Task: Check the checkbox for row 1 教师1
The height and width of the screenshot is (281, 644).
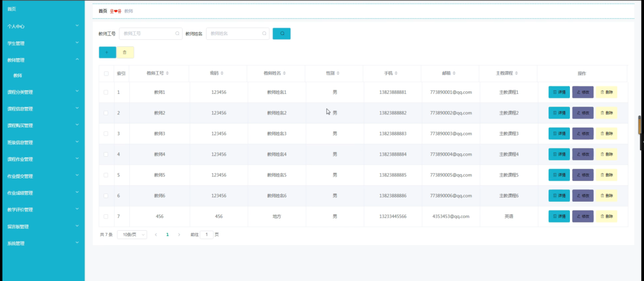Action: coord(106,92)
